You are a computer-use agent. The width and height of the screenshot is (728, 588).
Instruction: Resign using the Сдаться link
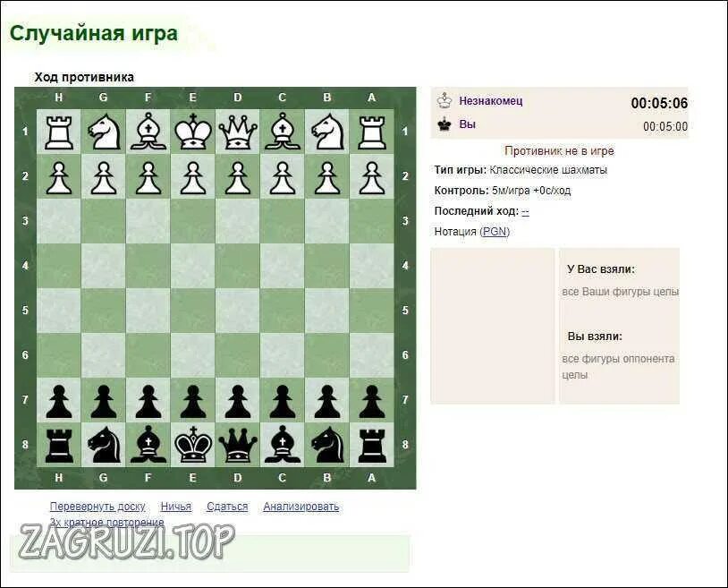coord(227,507)
